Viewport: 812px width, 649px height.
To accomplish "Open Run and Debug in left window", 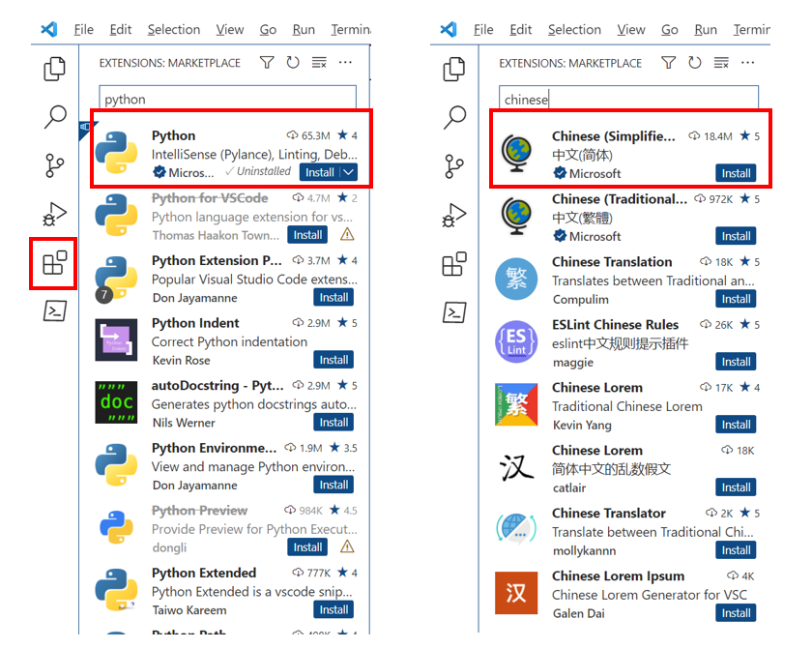I will click(x=54, y=214).
